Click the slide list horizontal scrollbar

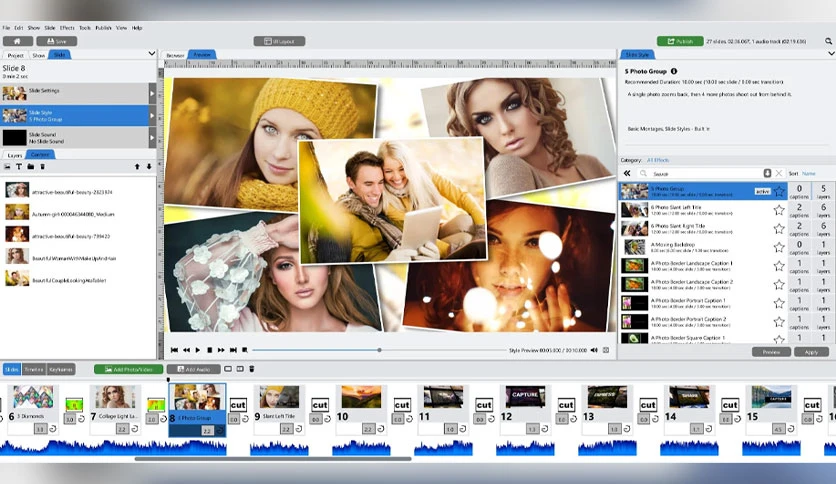pos(272,458)
